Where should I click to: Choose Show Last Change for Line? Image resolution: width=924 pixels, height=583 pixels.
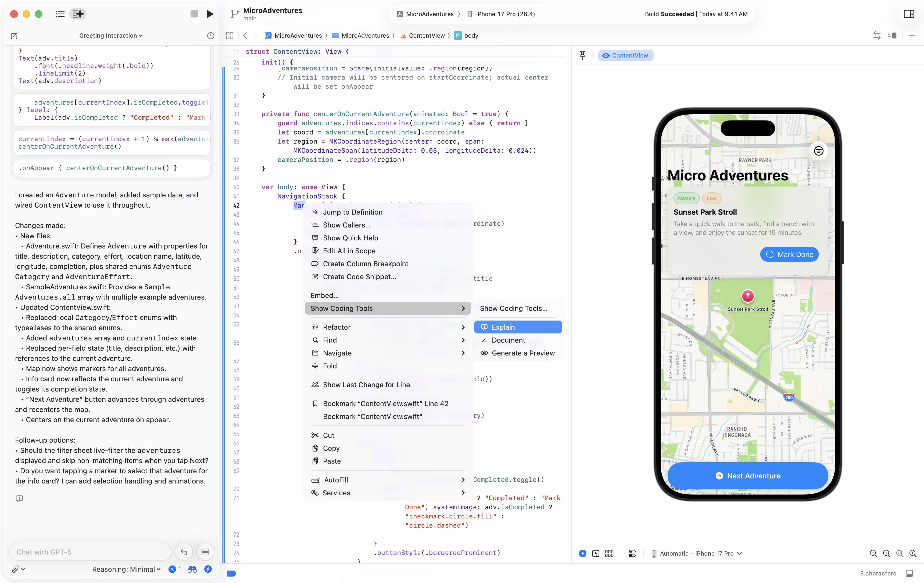(x=388, y=385)
